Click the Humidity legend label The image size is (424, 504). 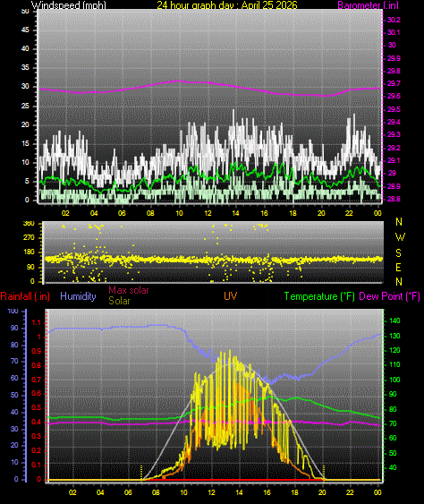tap(78, 296)
